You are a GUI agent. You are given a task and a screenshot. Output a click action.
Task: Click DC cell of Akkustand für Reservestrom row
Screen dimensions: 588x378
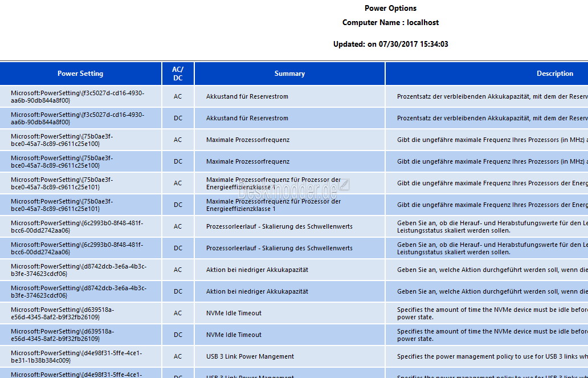[178, 118]
